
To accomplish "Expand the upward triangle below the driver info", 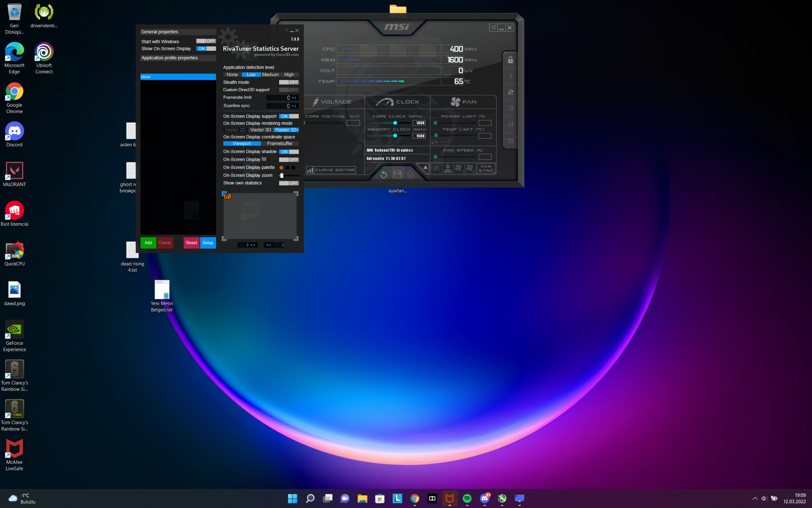I will (425, 167).
